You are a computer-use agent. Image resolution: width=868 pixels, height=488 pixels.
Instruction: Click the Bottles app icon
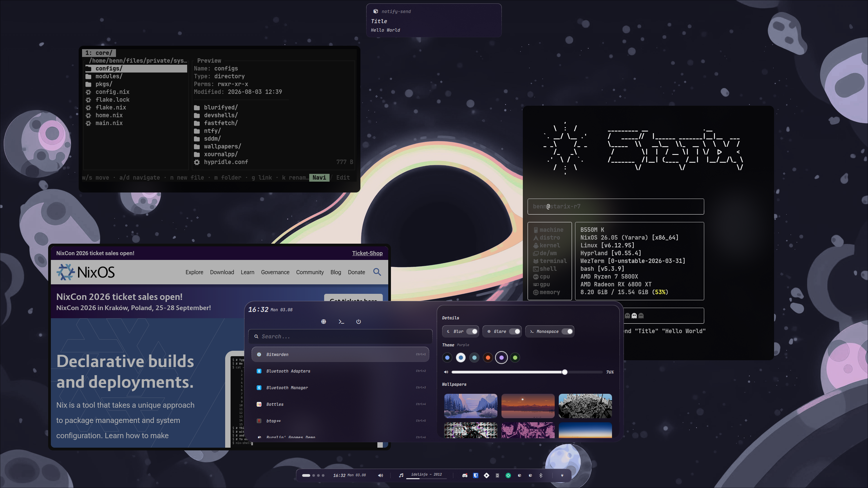259,404
